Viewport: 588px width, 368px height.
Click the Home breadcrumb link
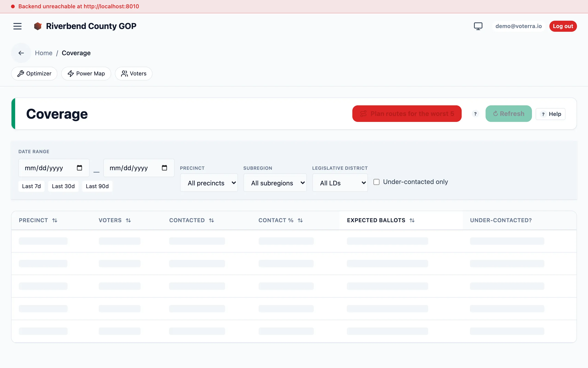tap(44, 53)
